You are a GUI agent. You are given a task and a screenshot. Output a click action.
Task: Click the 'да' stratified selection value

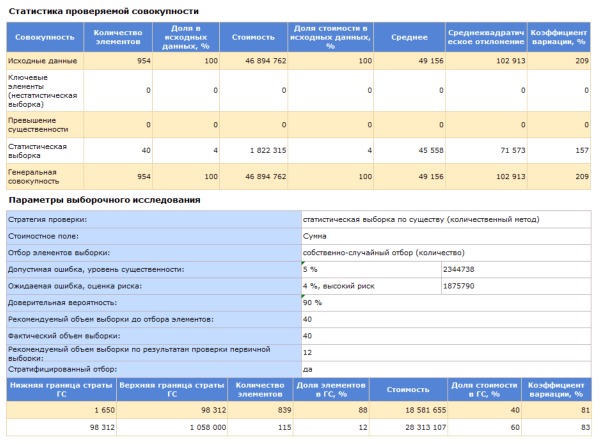(x=446, y=369)
